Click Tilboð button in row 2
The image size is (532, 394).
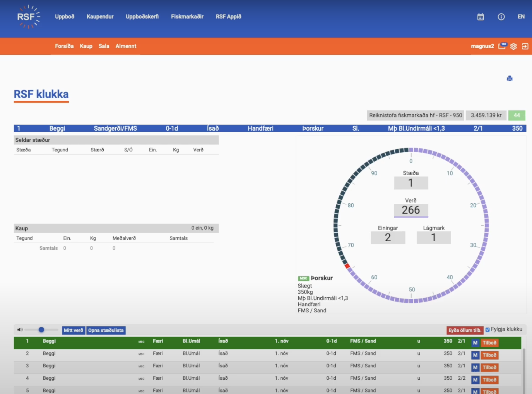489,355
